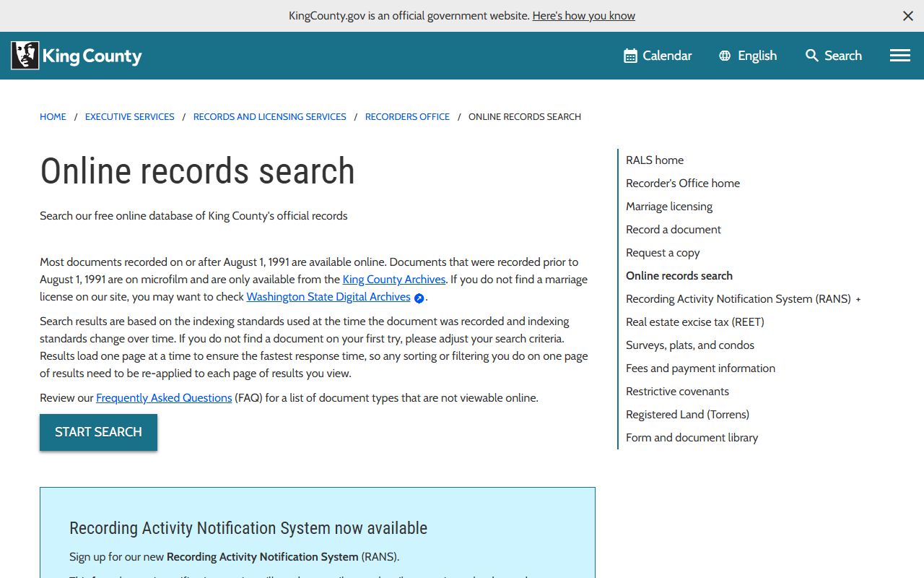Open the Search tool in header
The height and width of the screenshot is (578, 924).
click(x=834, y=56)
